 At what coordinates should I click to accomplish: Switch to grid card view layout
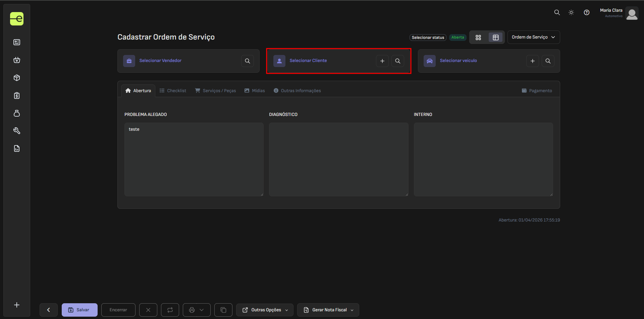click(x=478, y=38)
